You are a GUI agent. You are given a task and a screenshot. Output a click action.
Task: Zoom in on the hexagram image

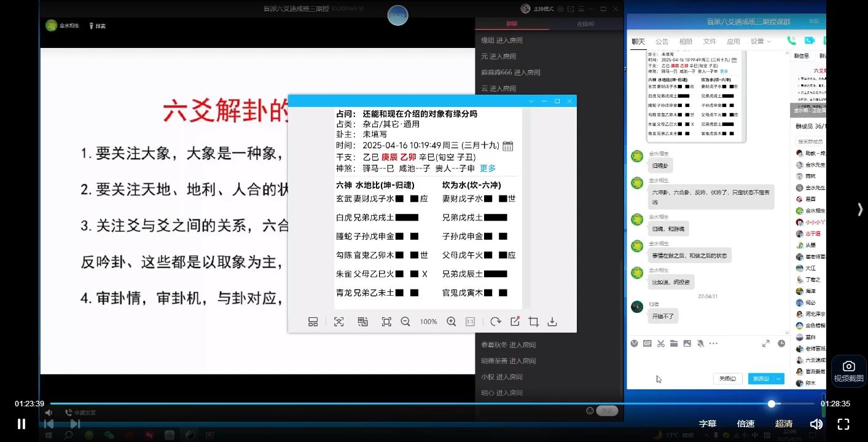[452, 321]
